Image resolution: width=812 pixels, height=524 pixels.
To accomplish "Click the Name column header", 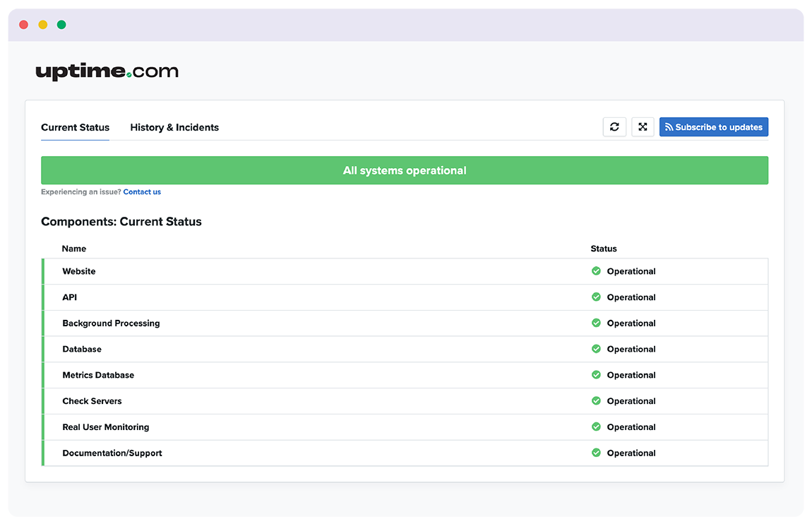I will (x=74, y=249).
